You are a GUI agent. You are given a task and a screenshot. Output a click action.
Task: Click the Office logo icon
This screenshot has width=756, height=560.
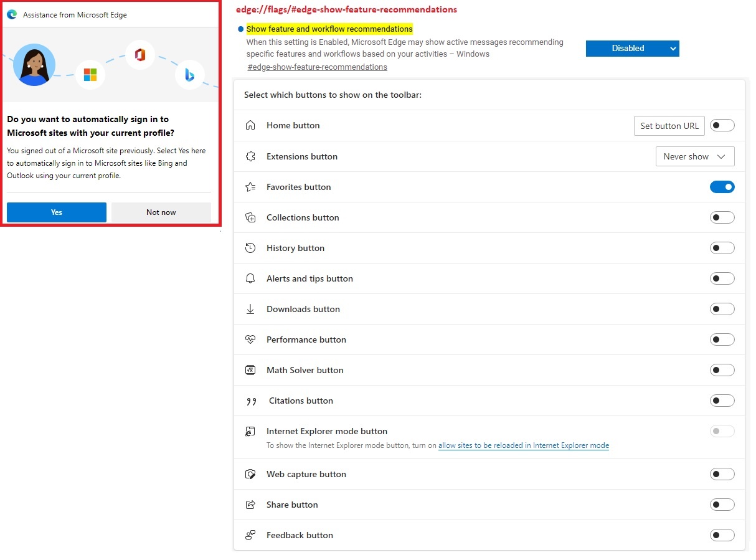point(140,55)
